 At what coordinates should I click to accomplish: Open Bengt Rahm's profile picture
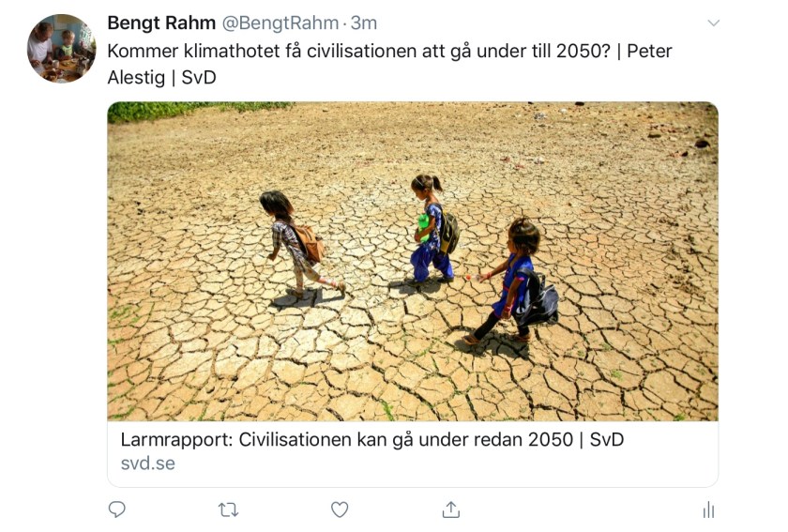coord(61,49)
